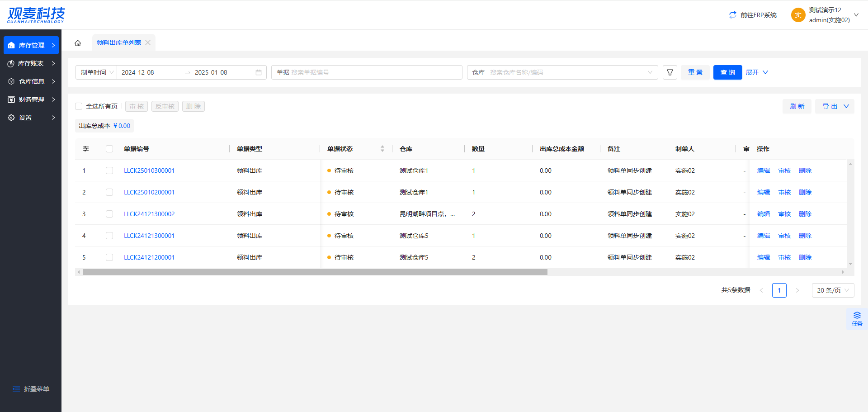
Task: Open document link LLCK24121200001
Action: tap(149, 257)
